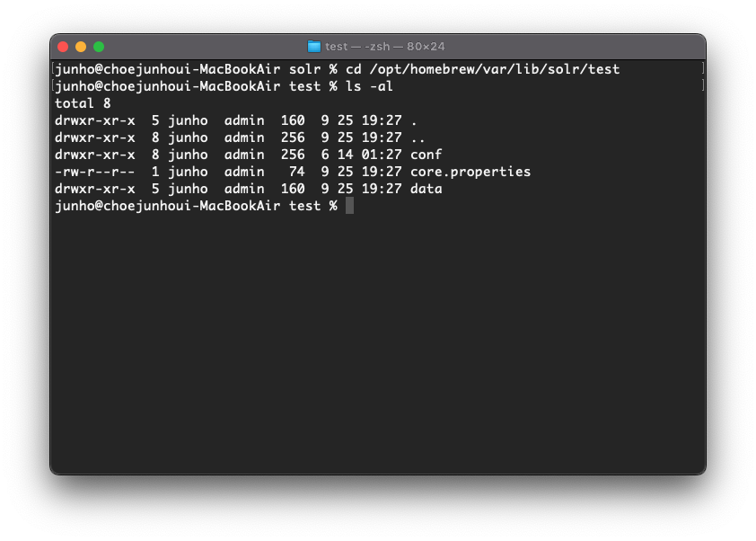Click the "ls -al" command text
This screenshot has height=541, width=756.
tap(369, 86)
